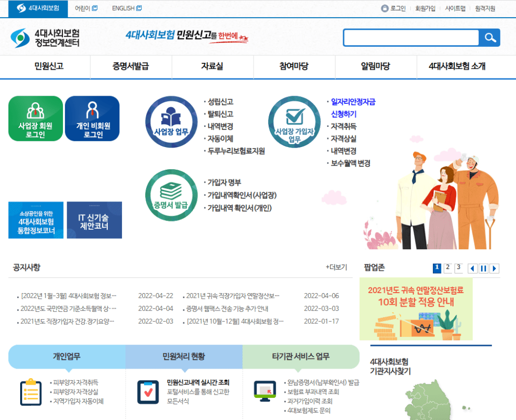Select the 사업장 가입자 업무 checkmark icon
The image size is (516, 420).
[x=294, y=121]
